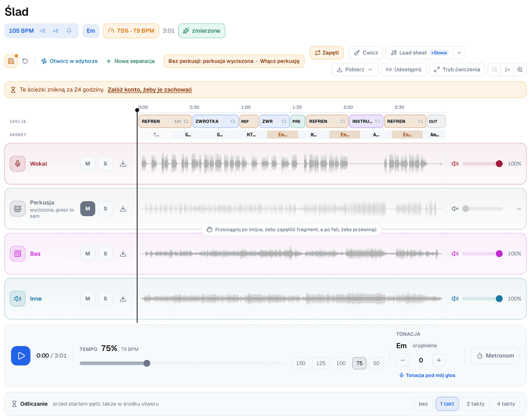Screen dimensions: 531x420
Task: Click the save icon in the toolbar
Action: click(11, 61)
